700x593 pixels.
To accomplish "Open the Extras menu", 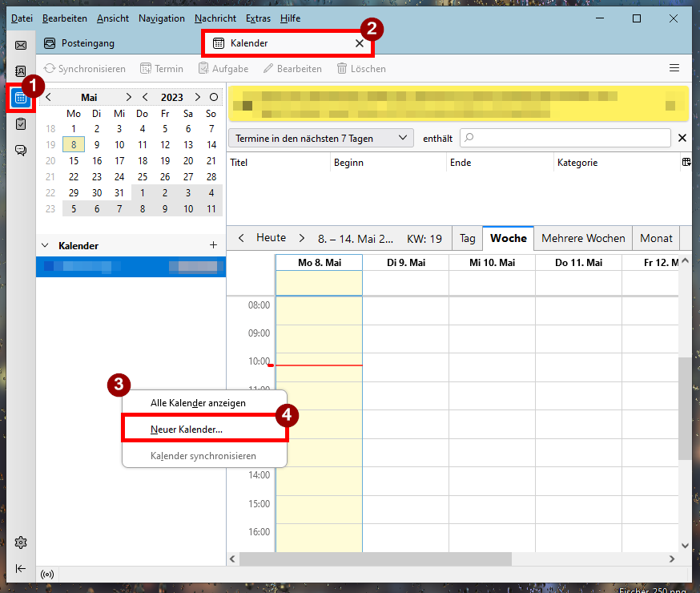I will 258,18.
